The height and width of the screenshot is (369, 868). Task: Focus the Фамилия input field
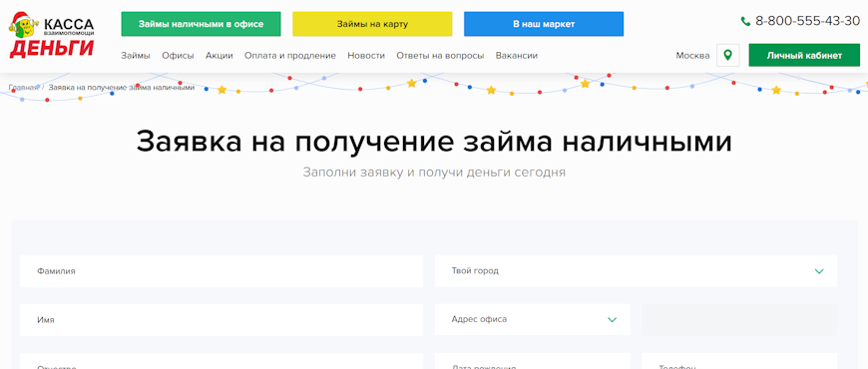coord(221,271)
